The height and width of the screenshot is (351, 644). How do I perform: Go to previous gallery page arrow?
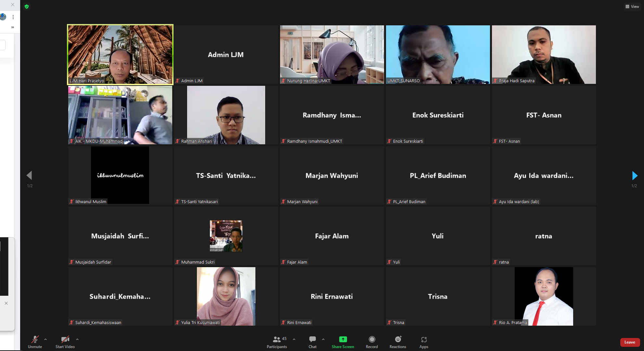[x=29, y=176]
